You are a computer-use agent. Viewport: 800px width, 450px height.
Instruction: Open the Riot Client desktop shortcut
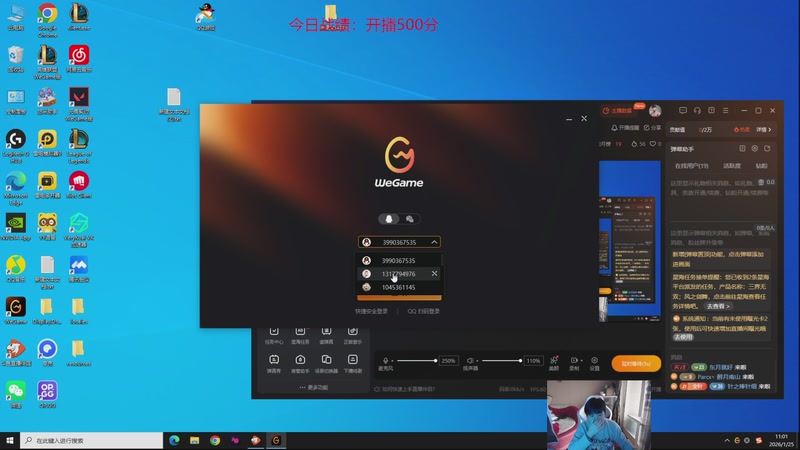point(79,185)
